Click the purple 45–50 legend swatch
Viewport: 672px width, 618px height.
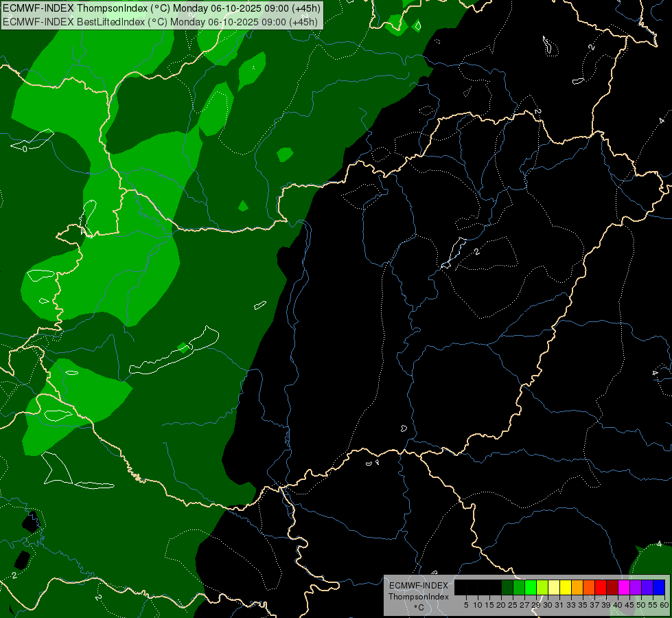pyautogui.click(x=636, y=587)
